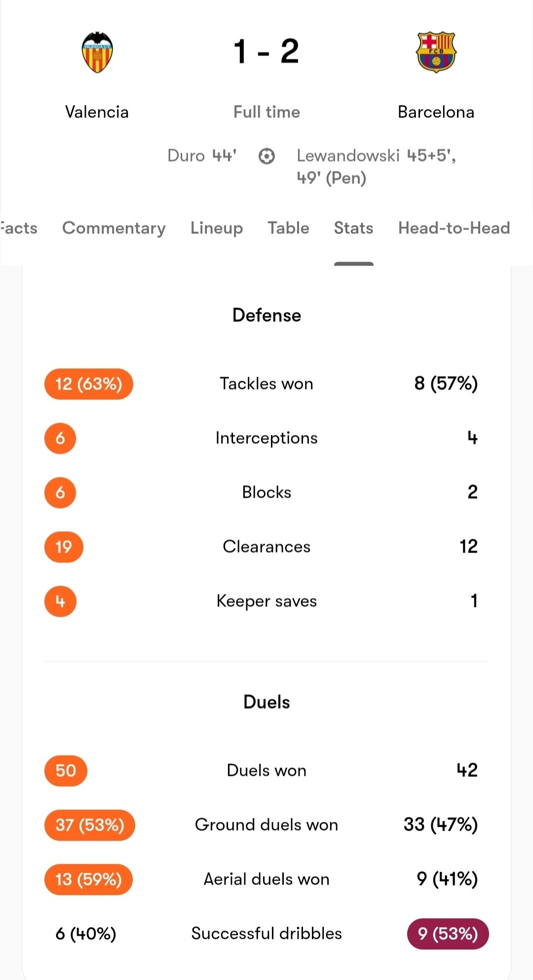The image size is (533, 980).
Task: Click the 1 - 2 full time score
Action: pyautogui.click(x=266, y=51)
